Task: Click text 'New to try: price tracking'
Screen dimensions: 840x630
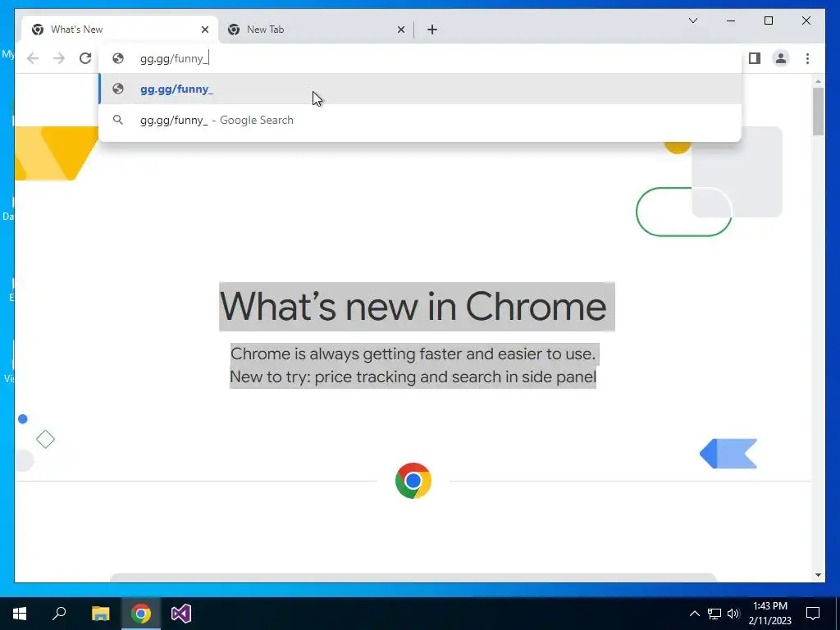Action: coord(323,377)
